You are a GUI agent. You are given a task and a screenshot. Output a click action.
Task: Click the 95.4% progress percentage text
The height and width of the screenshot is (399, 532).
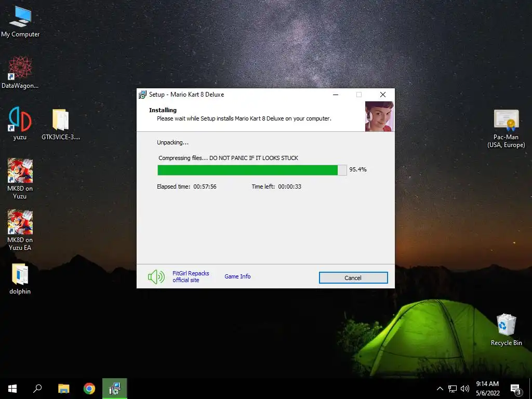tap(358, 169)
